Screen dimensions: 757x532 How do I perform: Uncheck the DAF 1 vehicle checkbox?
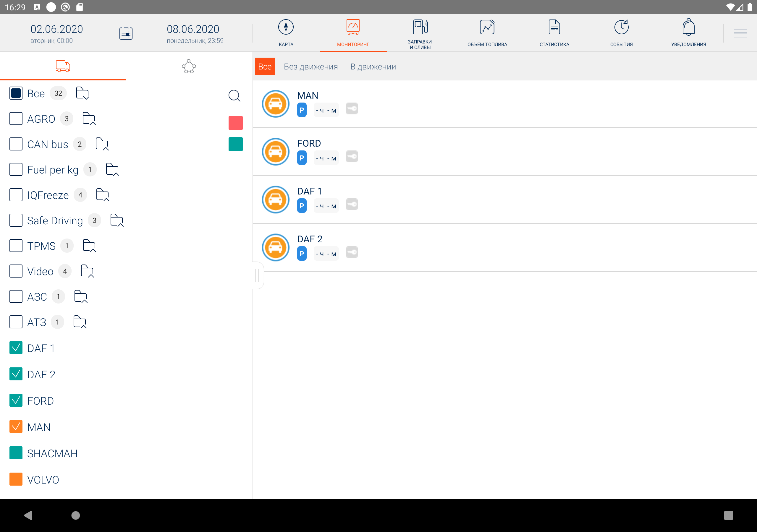click(x=16, y=348)
